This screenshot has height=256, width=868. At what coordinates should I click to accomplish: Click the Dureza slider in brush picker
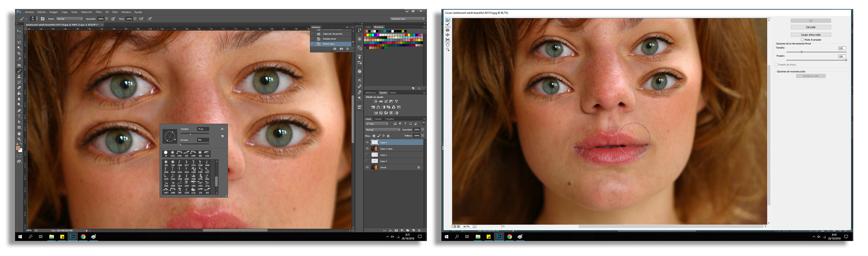click(x=195, y=144)
